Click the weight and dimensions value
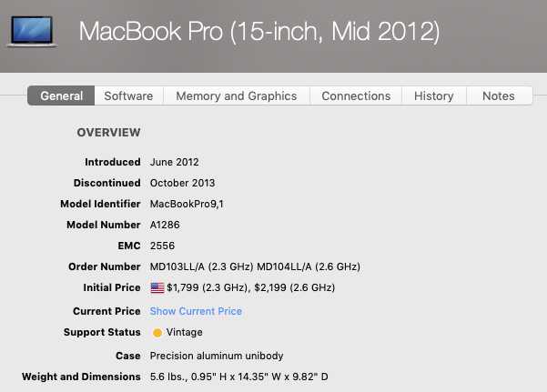Image resolution: width=547 pixels, height=392 pixels. pos(239,377)
